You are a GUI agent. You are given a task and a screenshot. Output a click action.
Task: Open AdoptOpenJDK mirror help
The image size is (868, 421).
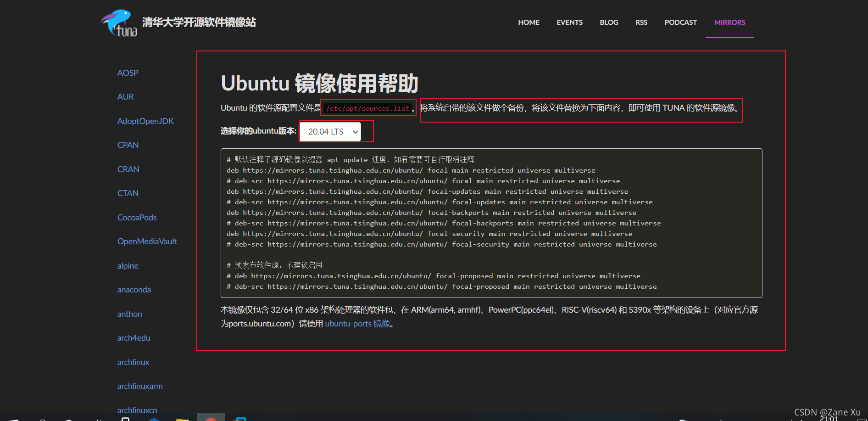[x=145, y=121]
